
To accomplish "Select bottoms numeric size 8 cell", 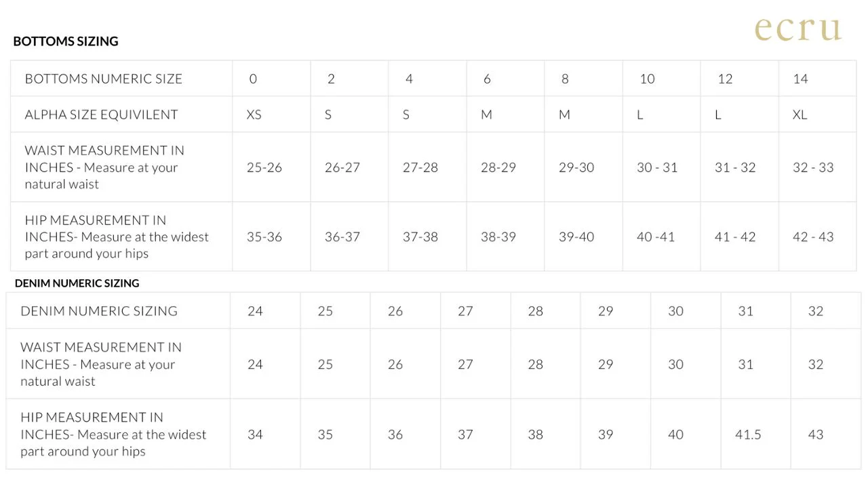I will tap(565, 79).
